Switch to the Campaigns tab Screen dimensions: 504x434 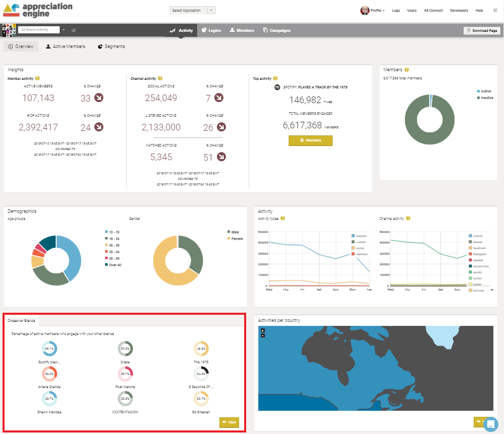click(277, 30)
